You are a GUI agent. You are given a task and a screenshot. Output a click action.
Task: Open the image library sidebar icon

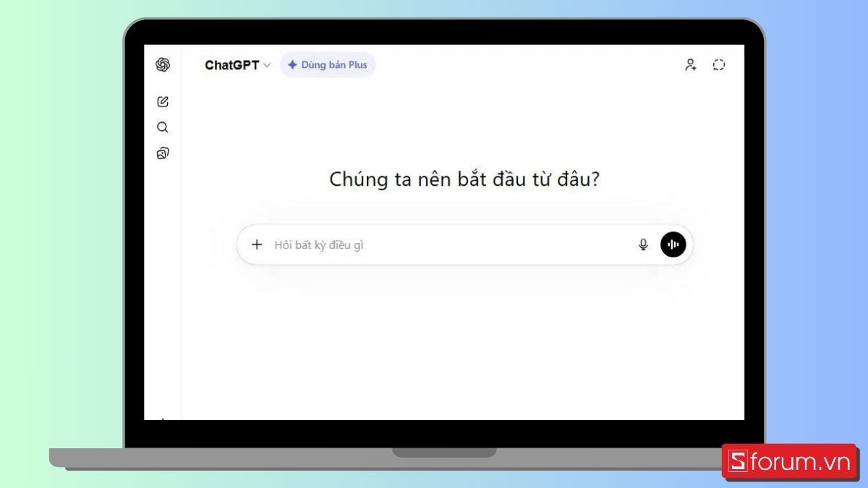coord(162,153)
